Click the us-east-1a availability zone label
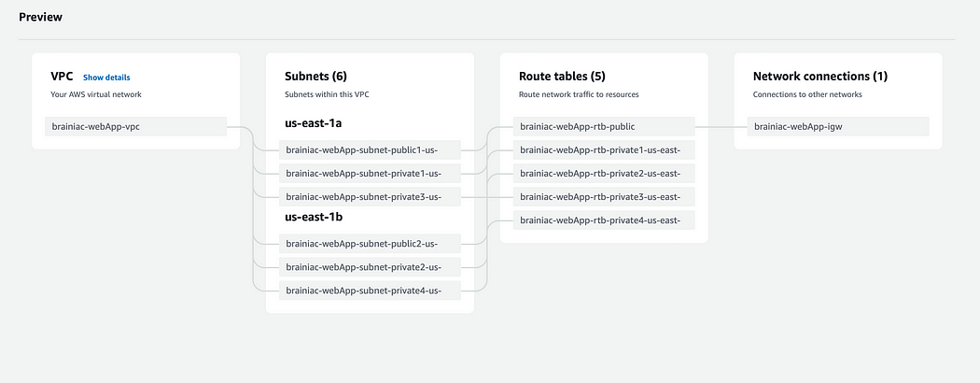 (x=313, y=123)
